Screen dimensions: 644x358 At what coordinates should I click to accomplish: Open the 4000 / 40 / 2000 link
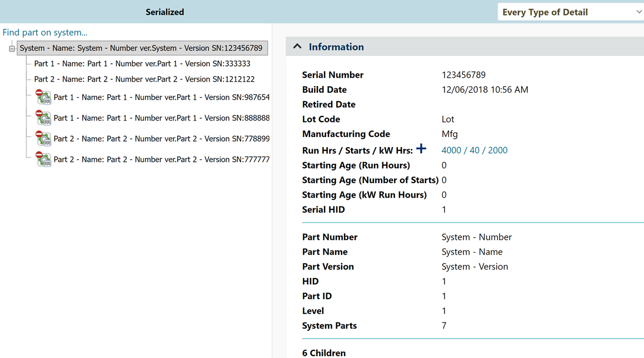click(474, 150)
